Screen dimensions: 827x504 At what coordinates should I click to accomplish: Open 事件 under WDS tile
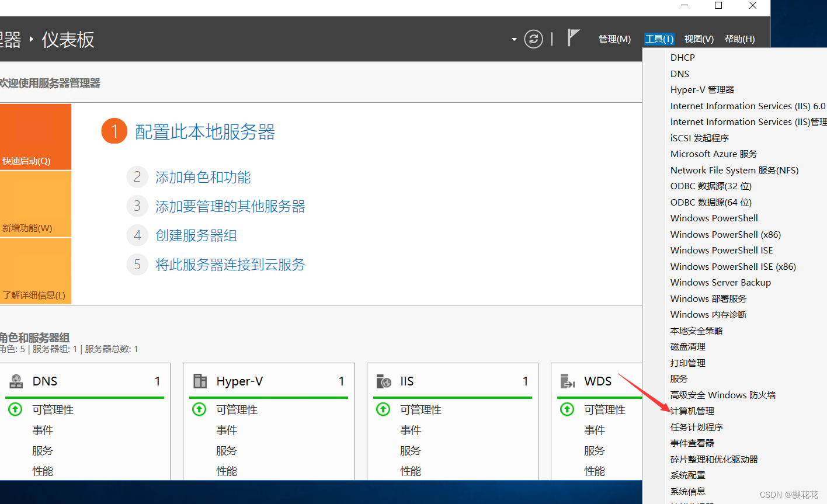point(595,430)
